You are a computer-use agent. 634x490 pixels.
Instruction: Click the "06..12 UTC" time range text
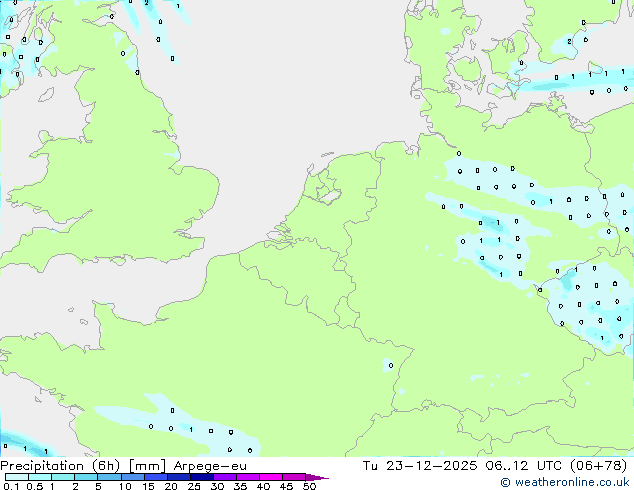[x=524, y=466]
